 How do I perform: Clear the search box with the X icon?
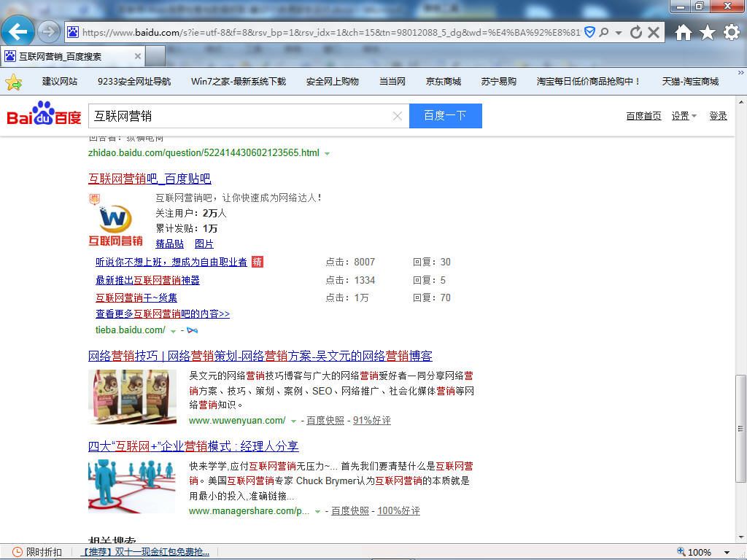tap(398, 116)
